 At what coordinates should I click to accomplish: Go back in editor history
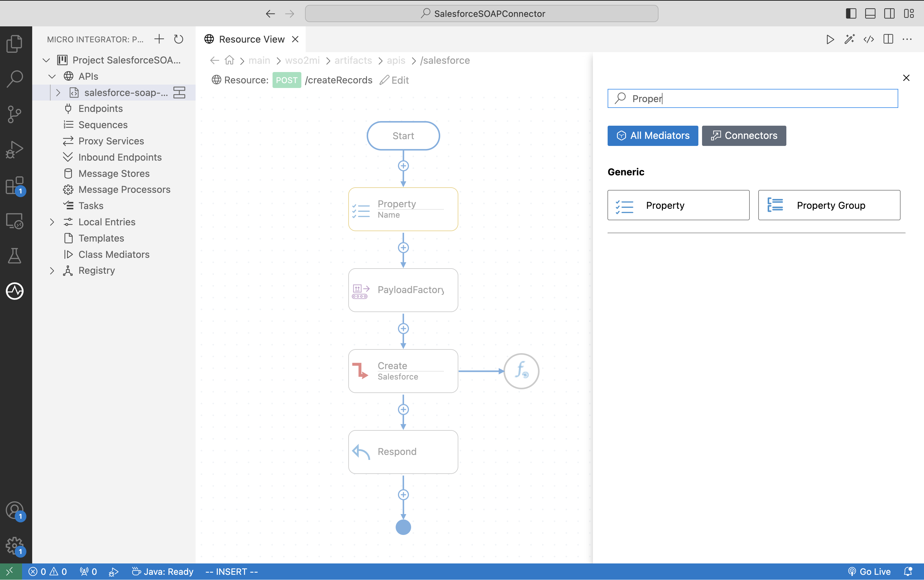(x=270, y=14)
